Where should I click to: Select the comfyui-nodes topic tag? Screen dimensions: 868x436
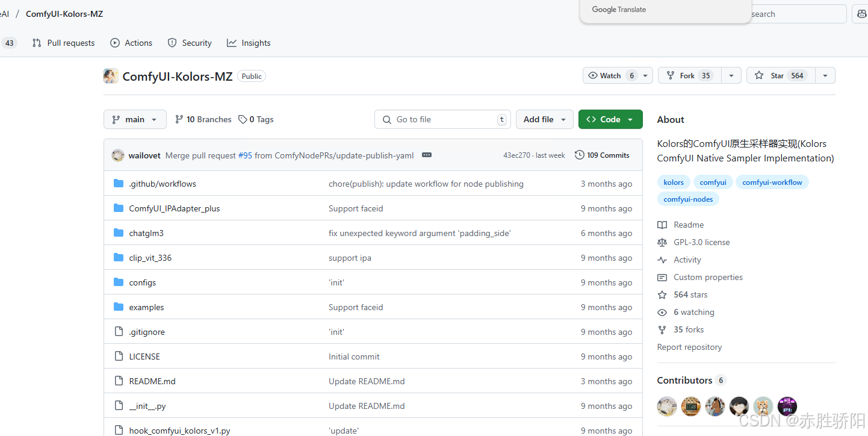coord(688,199)
